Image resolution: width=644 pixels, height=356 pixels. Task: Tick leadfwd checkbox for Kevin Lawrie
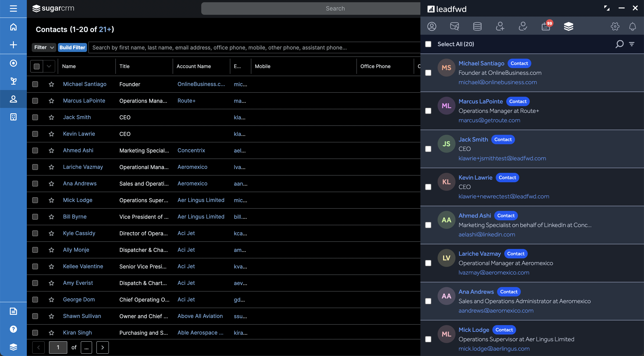coord(428,187)
